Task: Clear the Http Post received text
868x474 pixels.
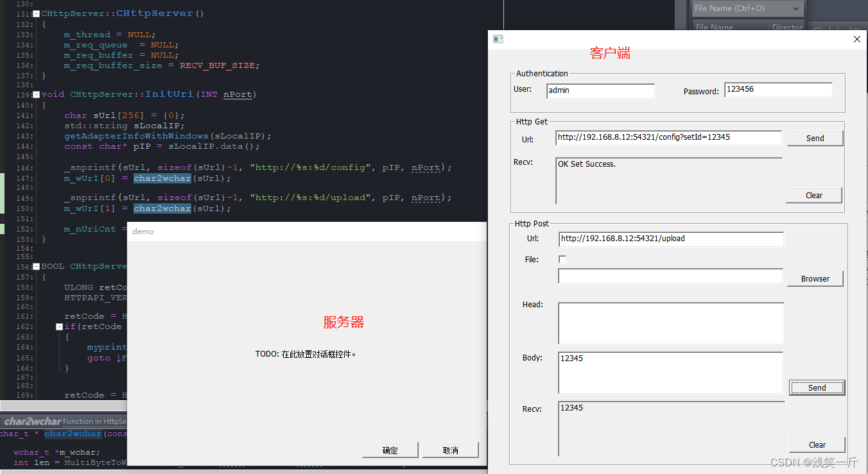Action: click(x=817, y=444)
